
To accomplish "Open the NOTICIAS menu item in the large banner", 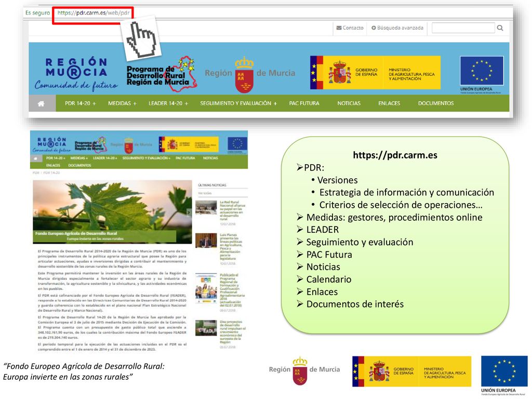I will click(349, 103).
